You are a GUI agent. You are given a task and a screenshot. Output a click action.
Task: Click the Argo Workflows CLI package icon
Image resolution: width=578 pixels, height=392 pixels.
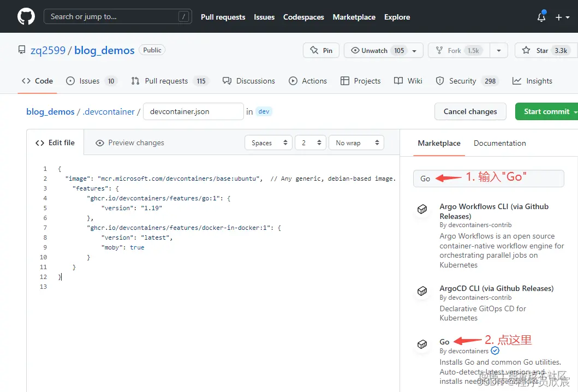pyautogui.click(x=422, y=209)
